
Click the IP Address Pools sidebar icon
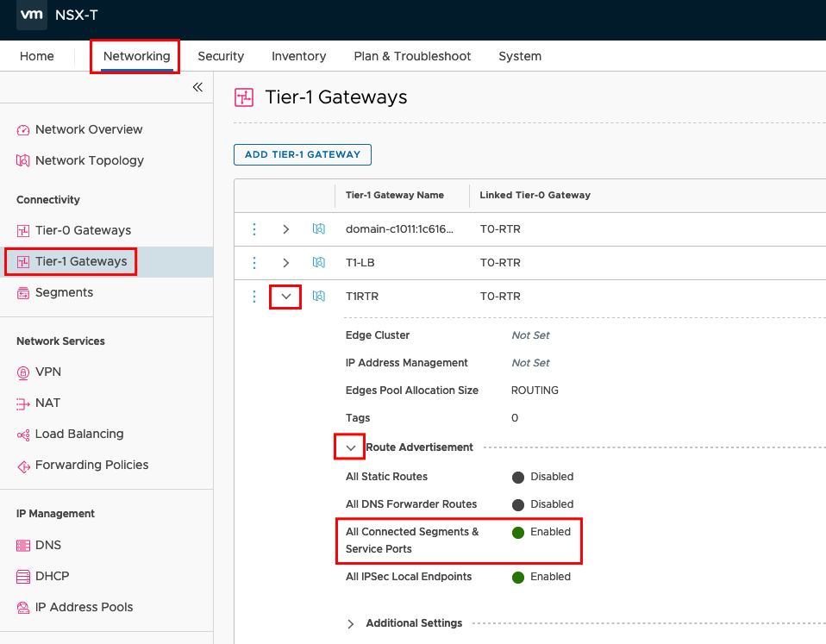(x=23, y=608)
